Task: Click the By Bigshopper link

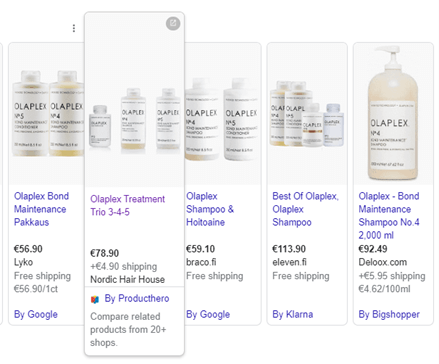Action: (389, 314)
